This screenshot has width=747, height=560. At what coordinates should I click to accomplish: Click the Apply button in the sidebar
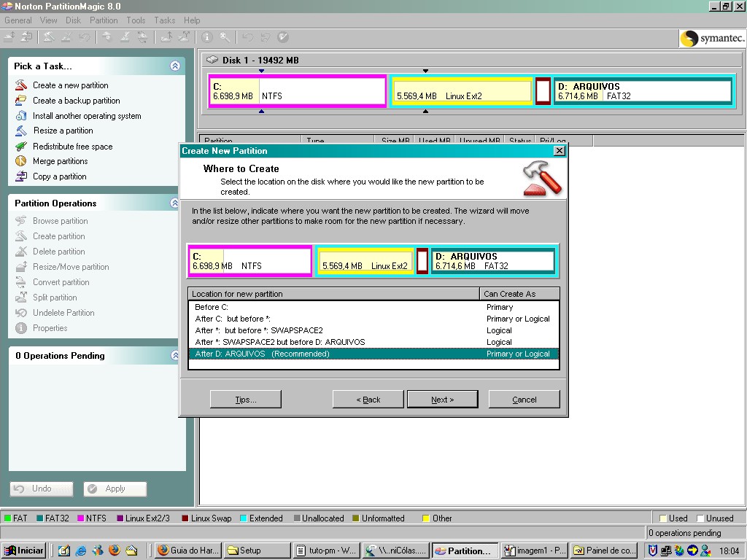115,489
